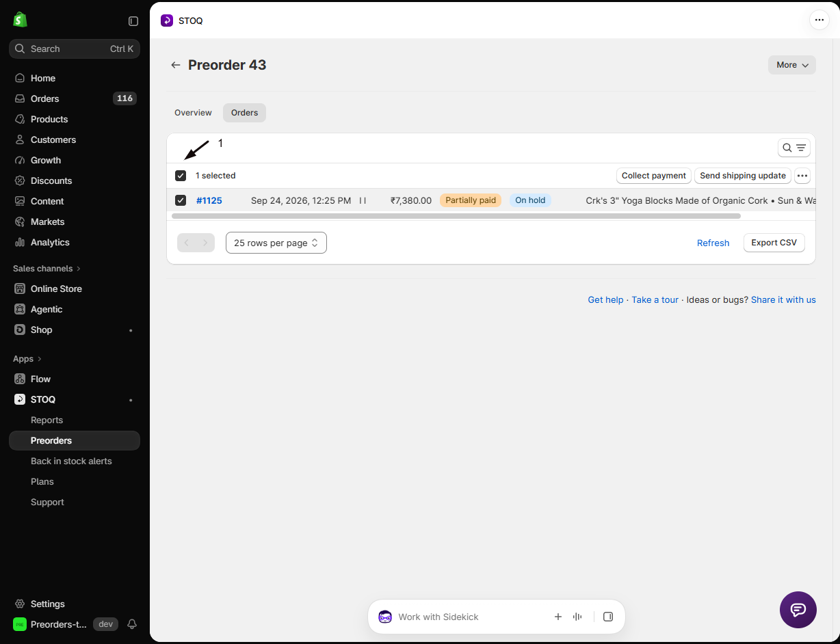Click the On hold badge

pyautogui.click(x=530, y=200)
